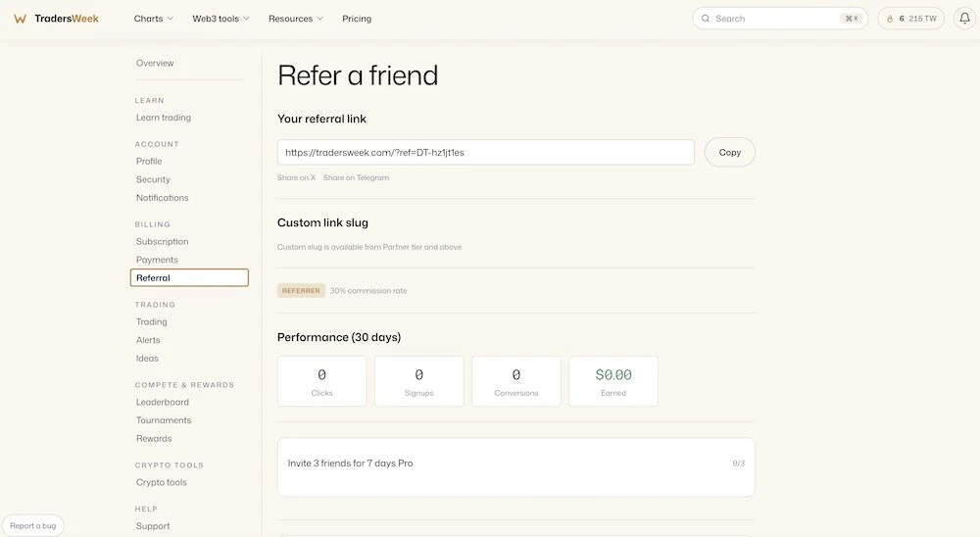Click Report a bug button
The height and width of the screenshot is (537, 980).
tap(33, 526)
